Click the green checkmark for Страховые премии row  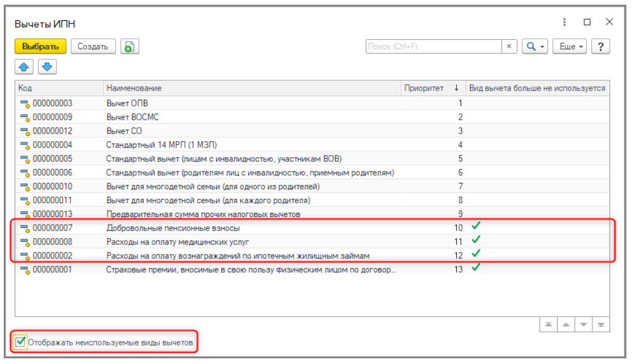(476, 268)
